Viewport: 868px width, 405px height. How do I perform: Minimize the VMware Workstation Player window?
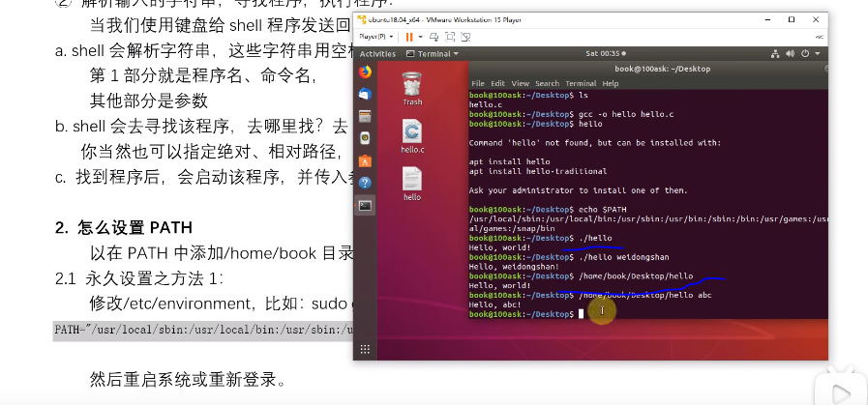coord(767,20)
